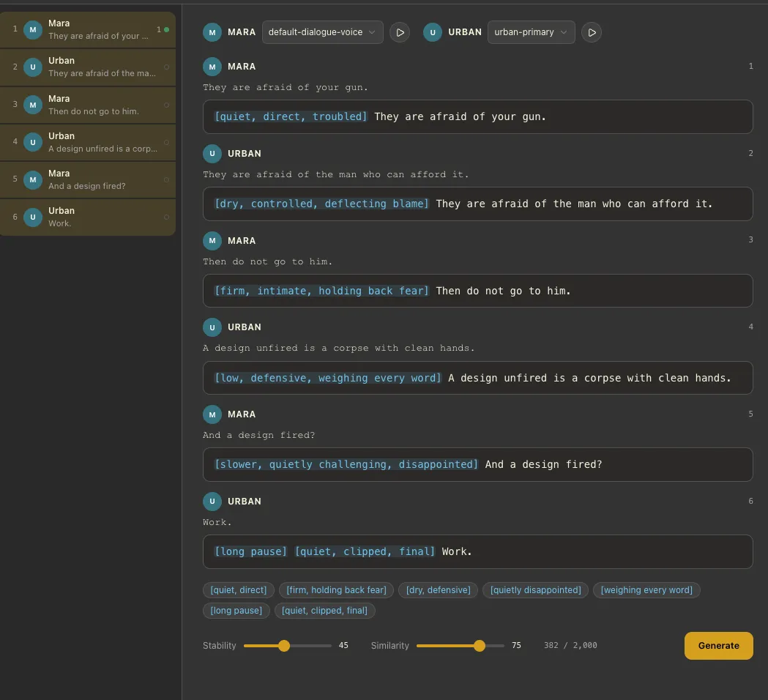Click the M avatar in the voice header row
Viewport: 768px width, 700px height.
click(212, 32)
